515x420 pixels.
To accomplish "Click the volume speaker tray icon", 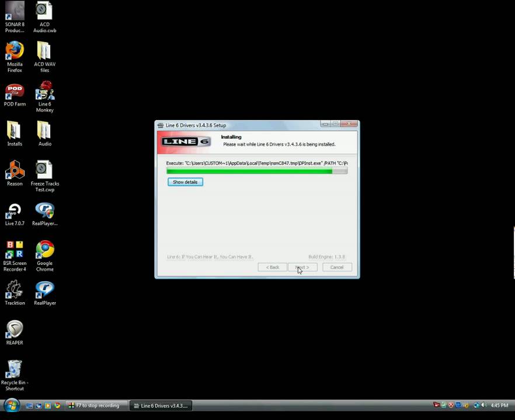I will point(483,405).
